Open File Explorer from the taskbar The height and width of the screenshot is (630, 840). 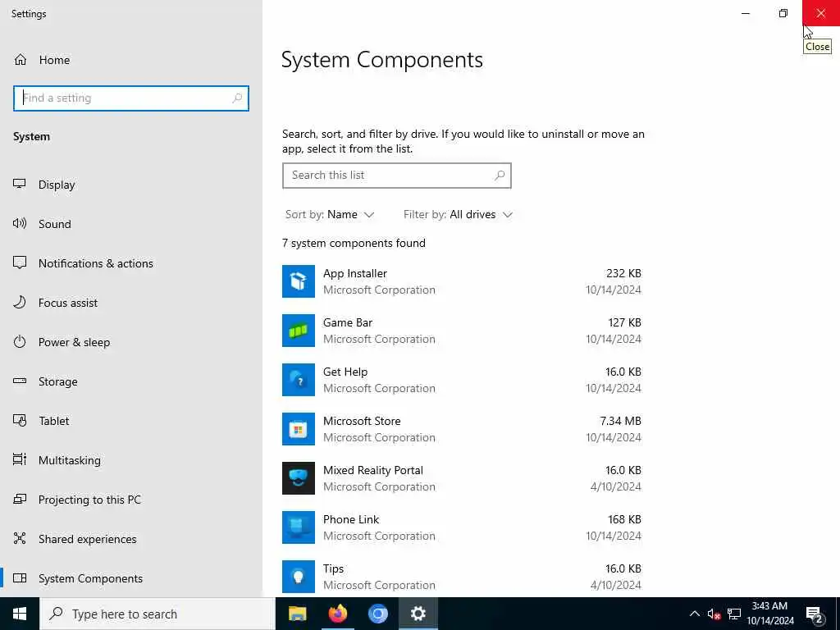coord(297,614)
